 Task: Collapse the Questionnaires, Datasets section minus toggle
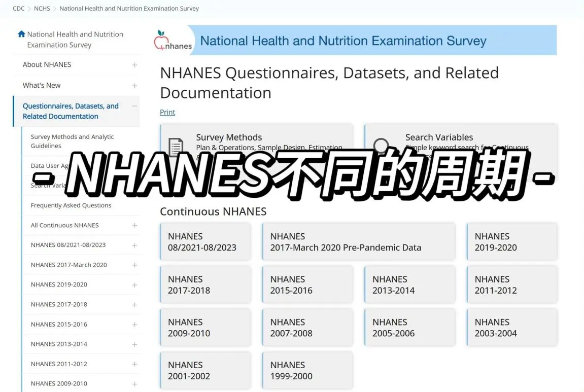[134, 106]
